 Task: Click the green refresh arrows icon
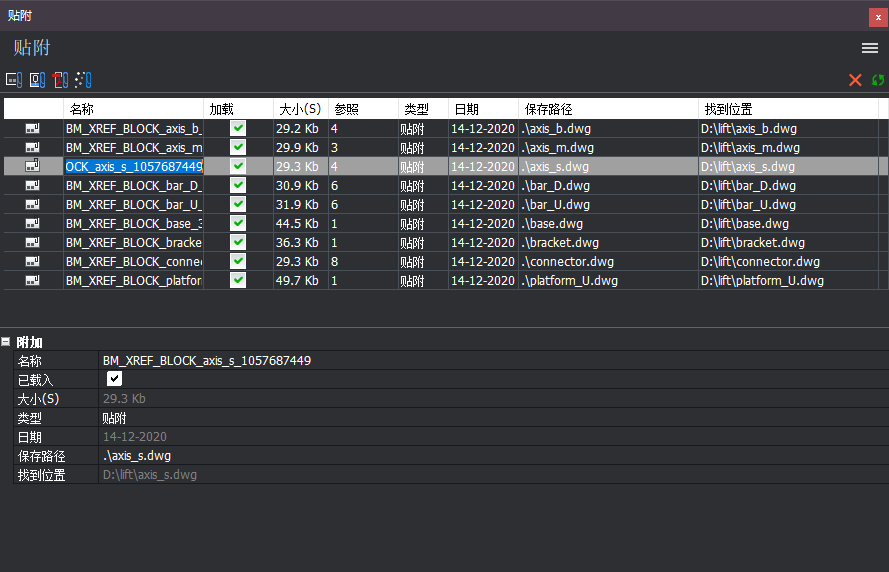tap(878, 80)
